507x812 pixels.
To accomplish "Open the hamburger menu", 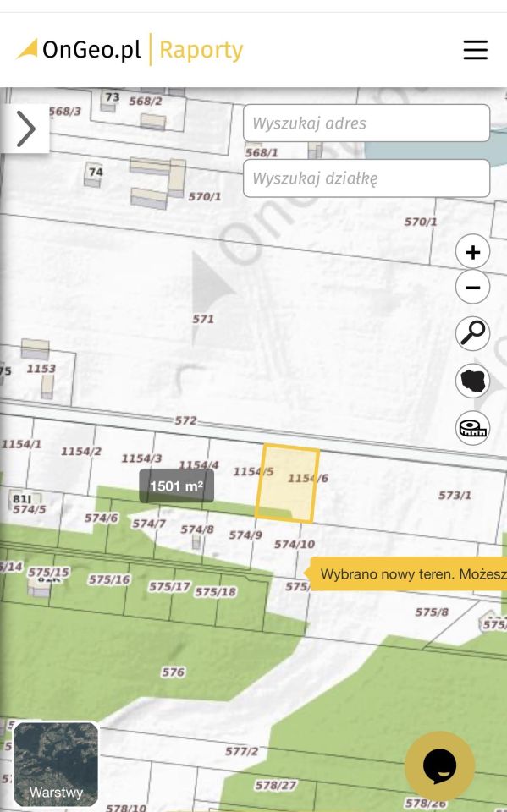I will tap(475, 50).
